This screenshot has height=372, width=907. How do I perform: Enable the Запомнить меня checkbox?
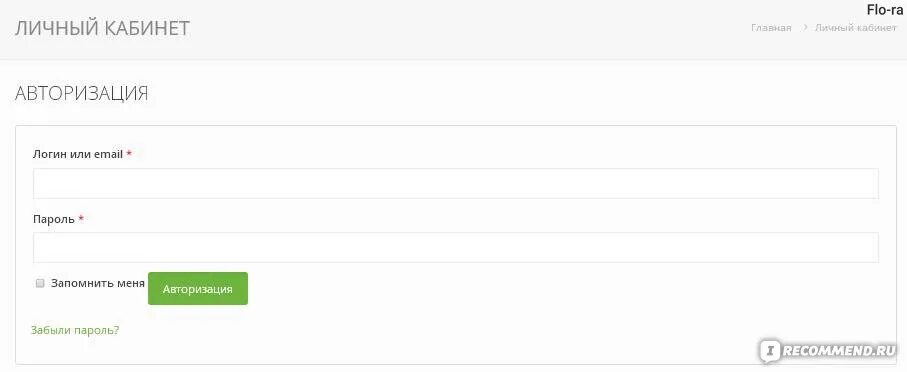tap(40, 283)
